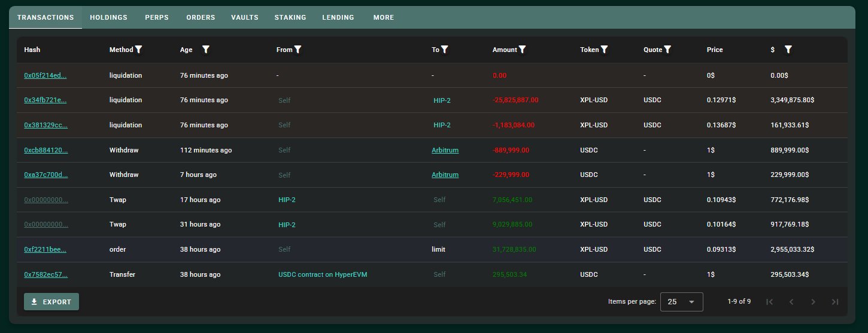Open the Quote column filter icon
This screenshot has height=333, width=868.
click(667, 50)
